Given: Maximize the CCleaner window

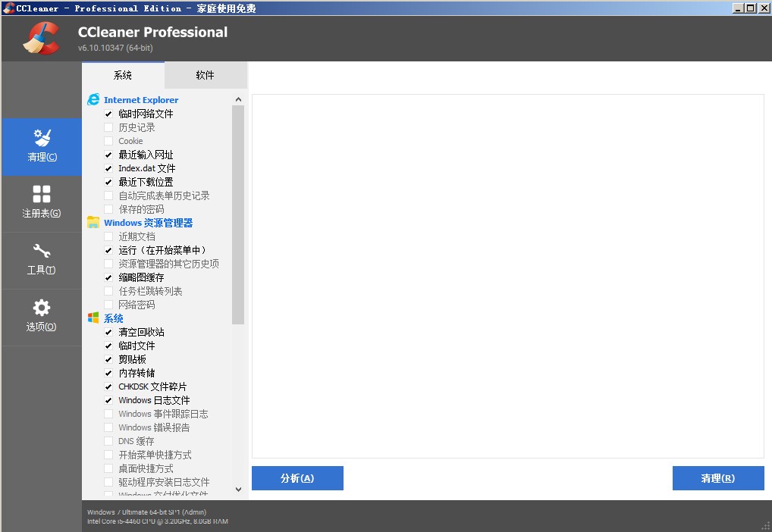Looking at the screenshot, I should (x=750, y=8).
